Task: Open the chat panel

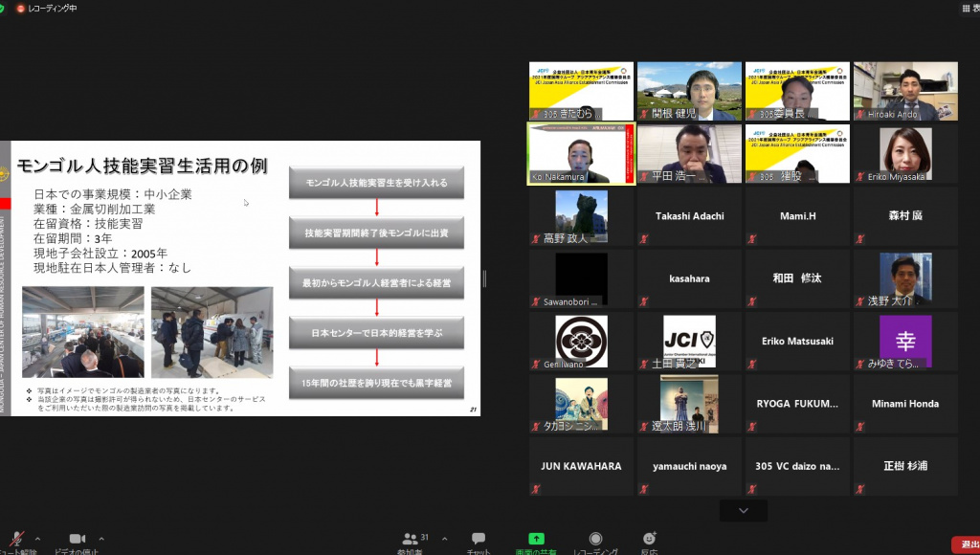Action: pyautogui.click(x=478, y=542)
